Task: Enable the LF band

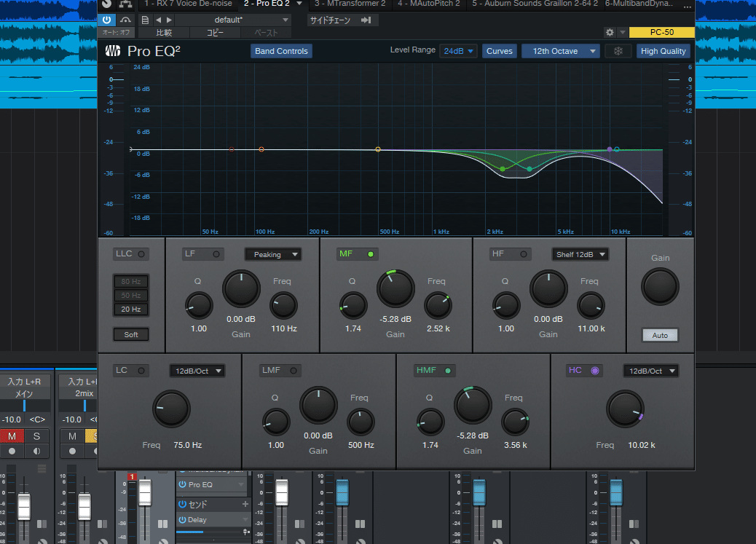Action: pyautogui.click(x=216, y=254)
